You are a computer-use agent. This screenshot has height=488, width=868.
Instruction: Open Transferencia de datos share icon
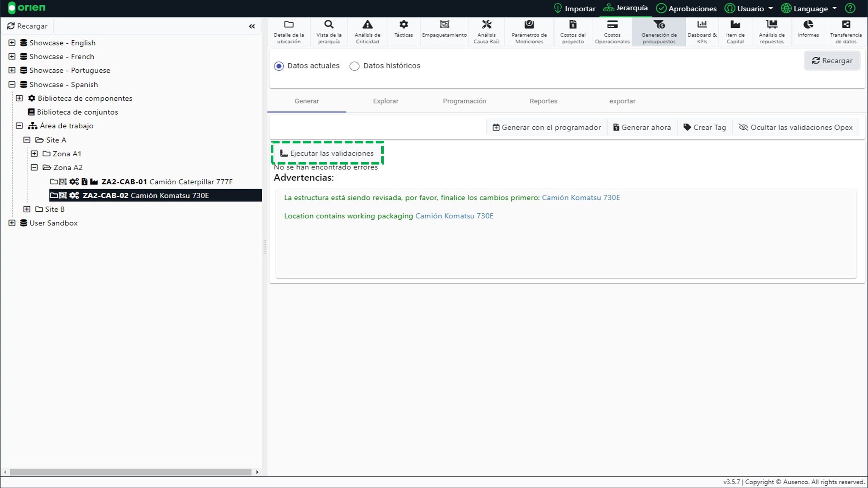click(846, 25)
